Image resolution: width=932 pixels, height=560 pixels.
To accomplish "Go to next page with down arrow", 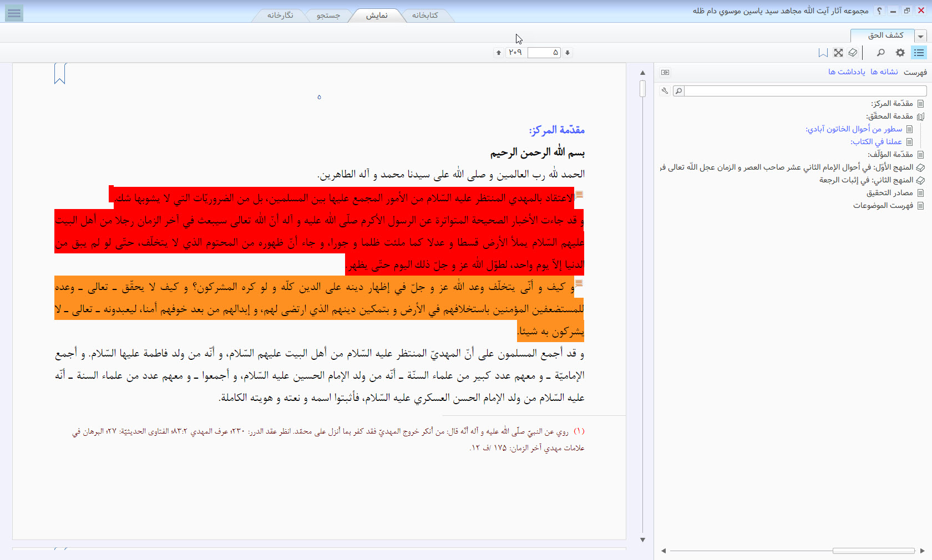I will [x=568, y=53].
